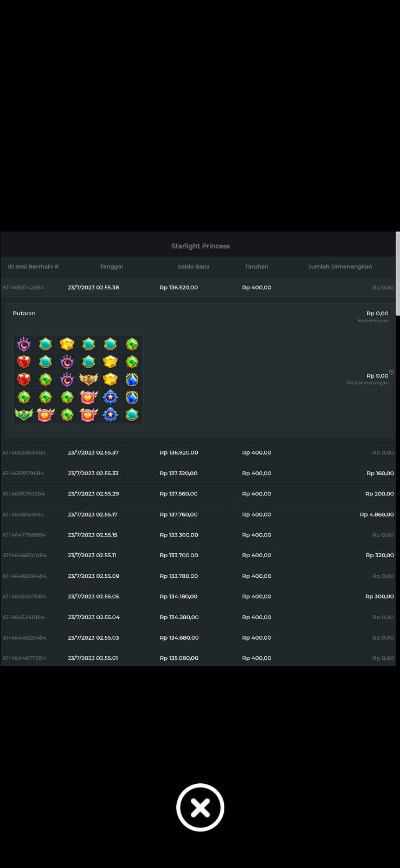
Task: Click the win amount Rp 320,00
Action: pyautogui.click(x=380, y=555)
